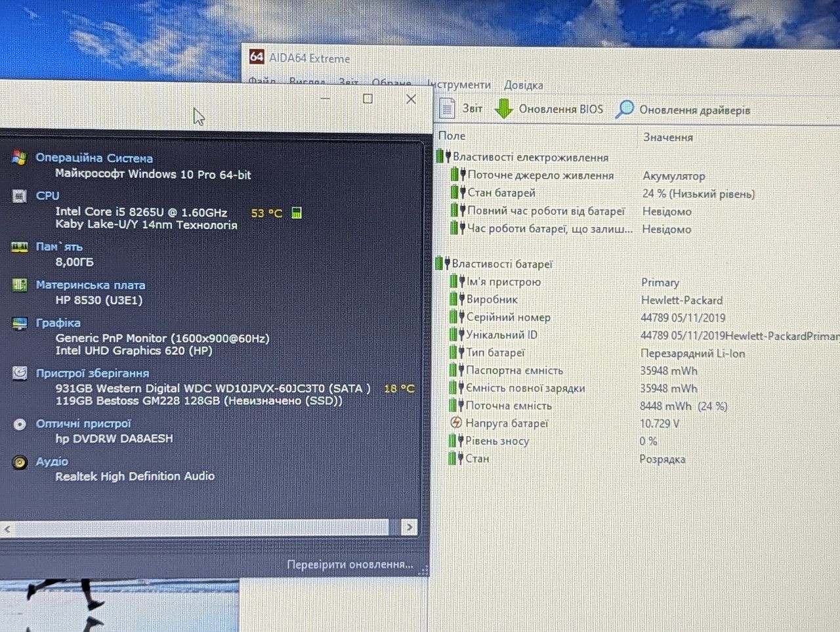Screen dimensions: 840x632
Task: Click the speaker icon beside Аудіо
Action: click(x=20, y=462)
